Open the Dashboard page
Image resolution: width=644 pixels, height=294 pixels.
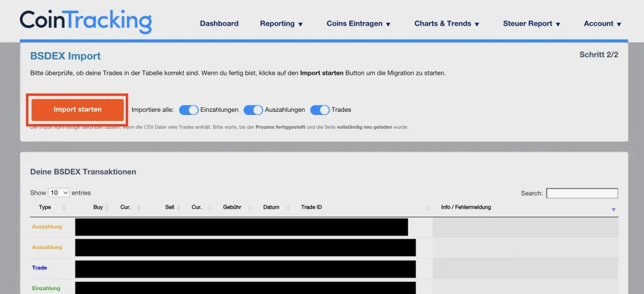(x=219, y=24)
